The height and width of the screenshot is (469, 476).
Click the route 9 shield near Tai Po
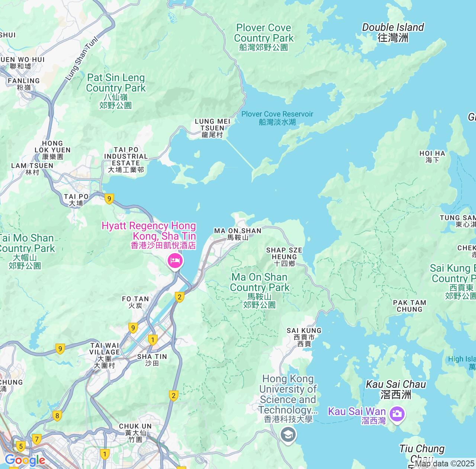click(109, 199)
